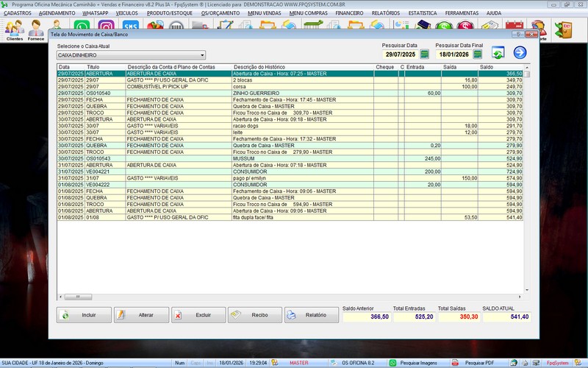Click the Recibo button

point(255,315)
